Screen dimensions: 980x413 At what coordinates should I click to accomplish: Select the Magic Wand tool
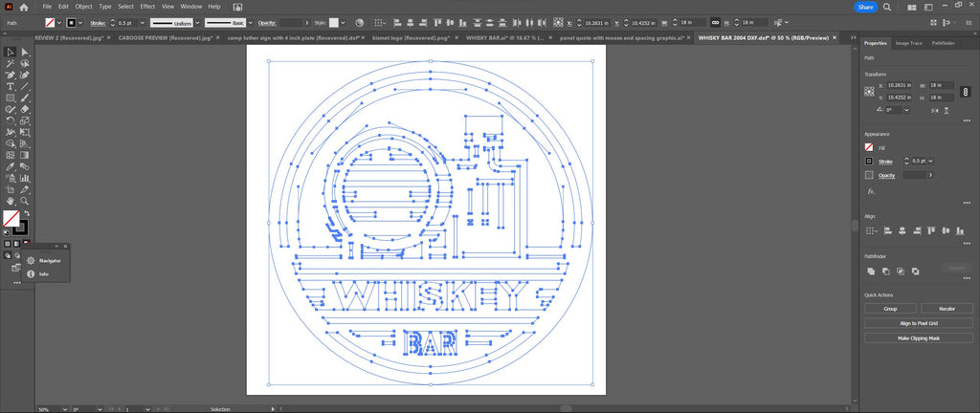pos(11,64)
